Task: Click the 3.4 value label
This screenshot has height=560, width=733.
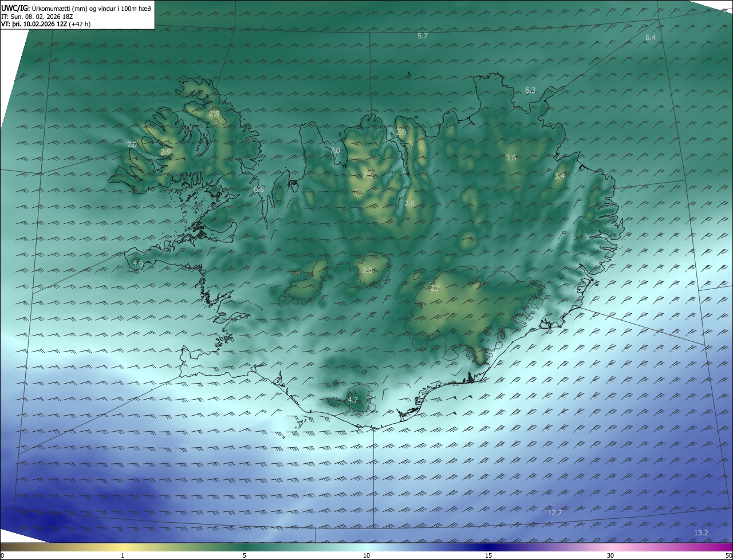Action: (559, 176)
